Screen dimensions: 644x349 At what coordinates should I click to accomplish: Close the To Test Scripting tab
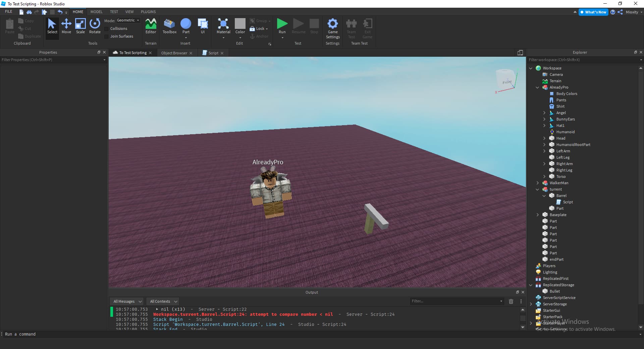point(150,53)
